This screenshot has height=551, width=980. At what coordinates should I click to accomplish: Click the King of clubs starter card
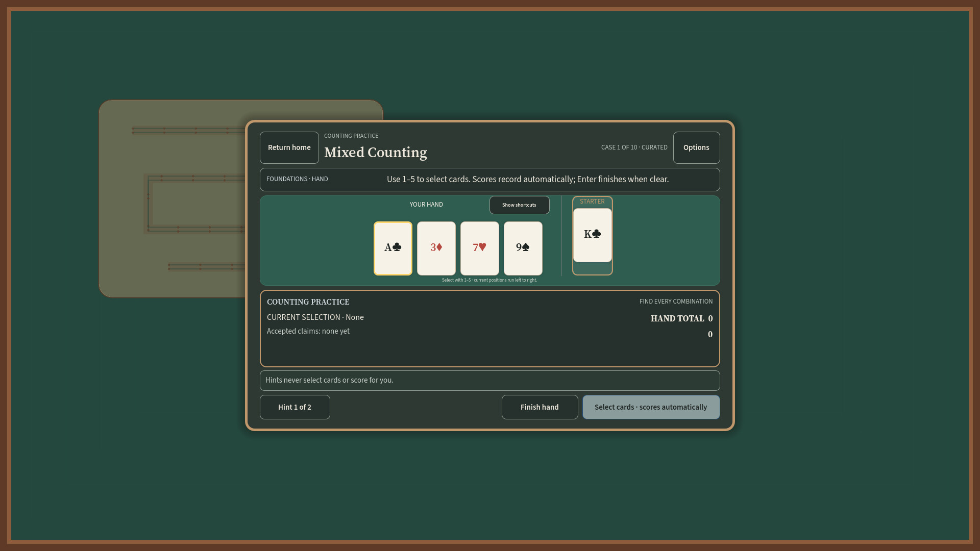point(592,235)
